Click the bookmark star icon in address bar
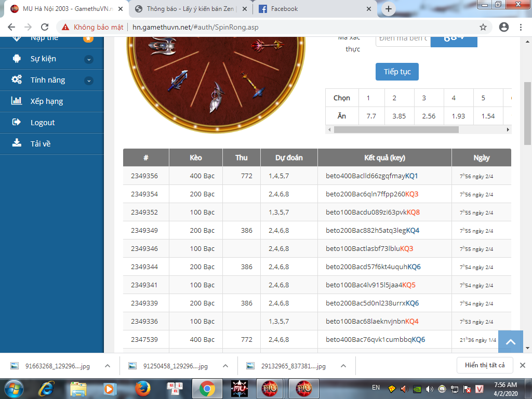 click(483, 27)
